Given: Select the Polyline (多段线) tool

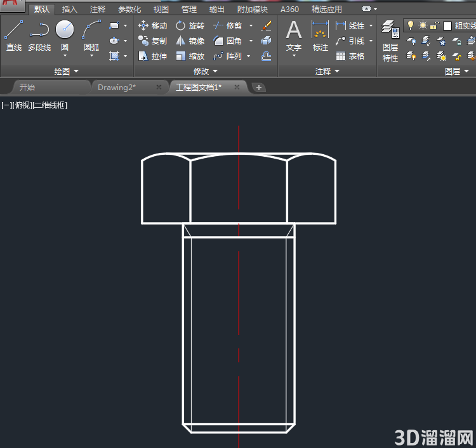Looking at the screenshot, I should (x=39, y=36).
